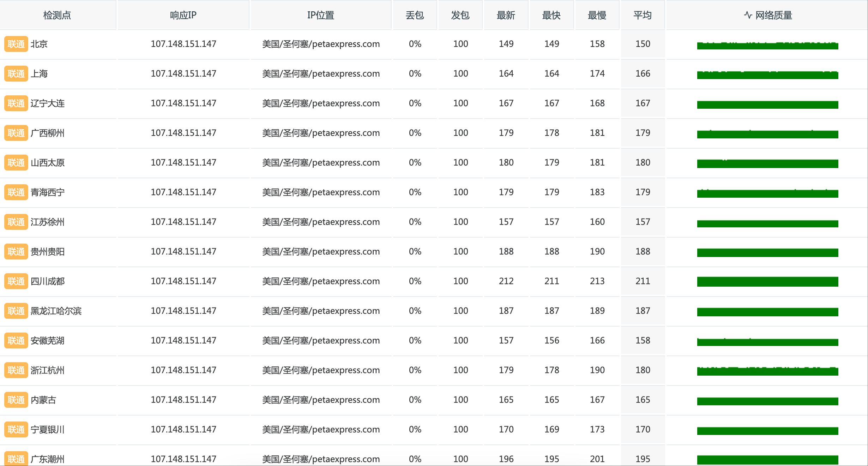Click the 联通 badge beside 上海
The height and width of the screenshot is (466, 868).
[x=16, y=74]
